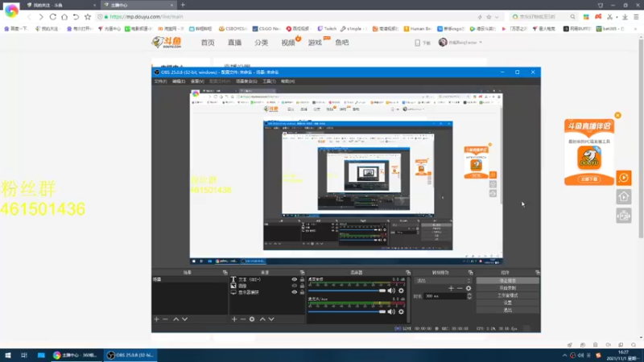The width and height of the screenshot is (644, 362).
Task: Move scene down in Scenes panel
Action: click(x=185, y=319)
